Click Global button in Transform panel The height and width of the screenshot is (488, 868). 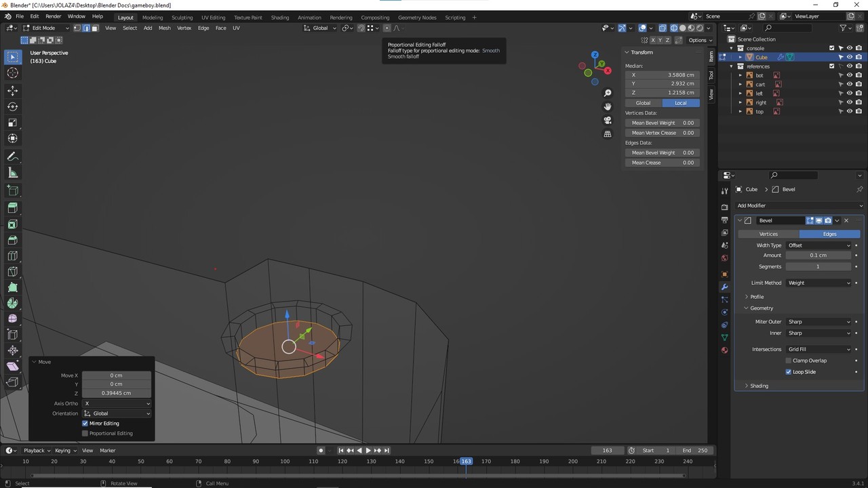coord(643,103)
